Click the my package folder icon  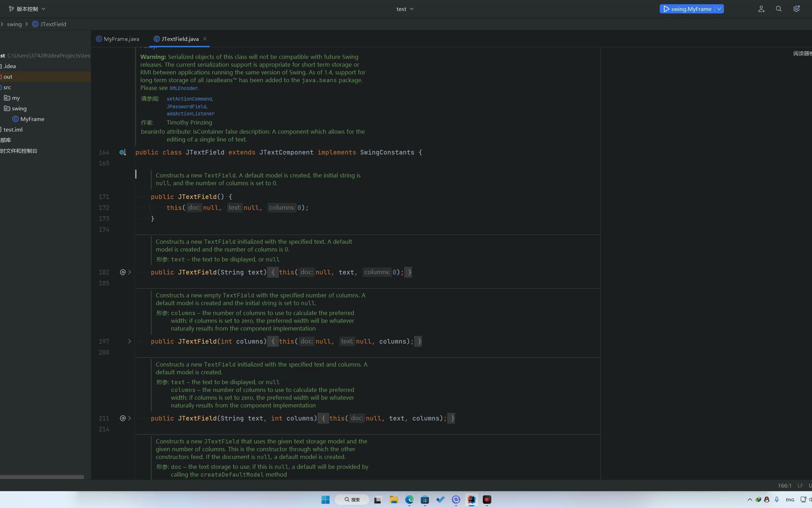(x=7, y=98)
